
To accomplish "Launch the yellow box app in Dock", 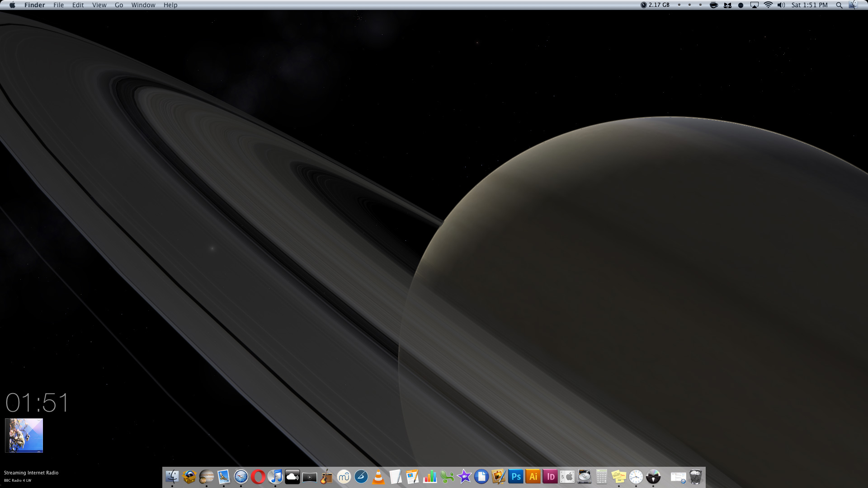I will click(x=189, y=477).
